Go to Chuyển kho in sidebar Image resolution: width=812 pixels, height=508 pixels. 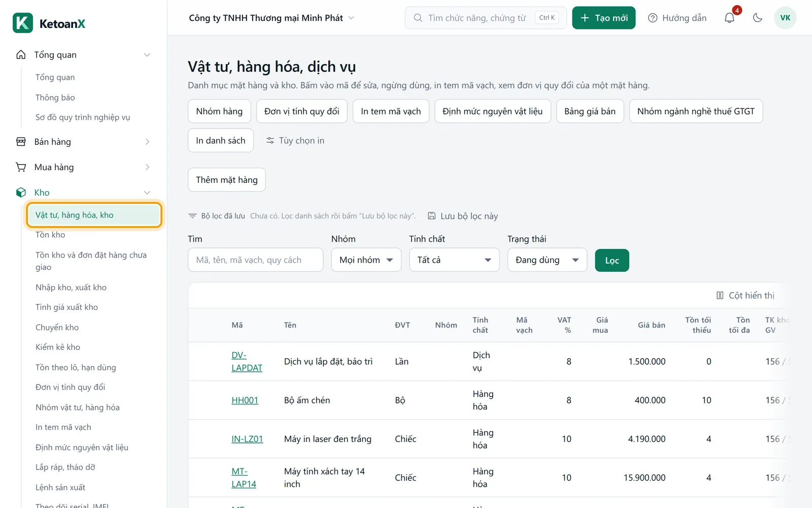click(x=57, y=328)
